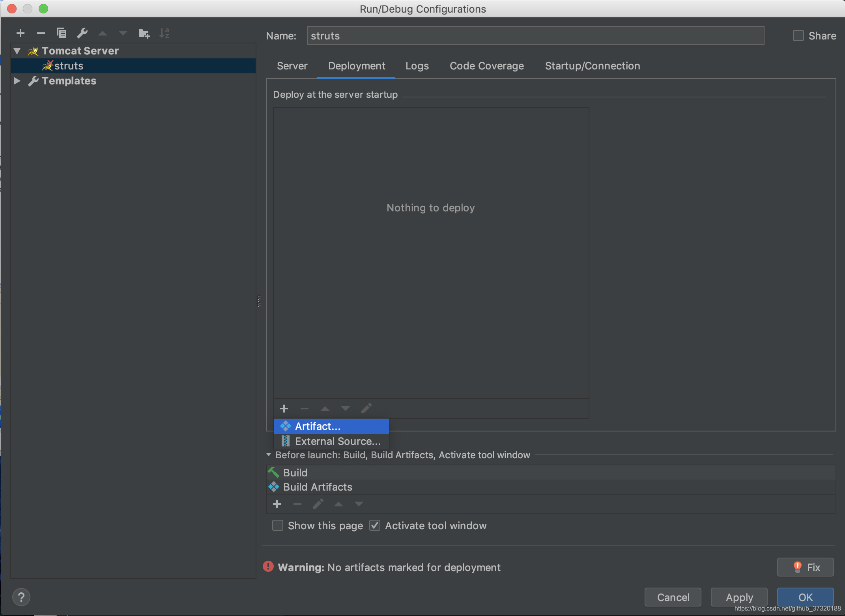845x616 pixels.
Task: Click the Apply button
Action: click(x=739, y=597)
